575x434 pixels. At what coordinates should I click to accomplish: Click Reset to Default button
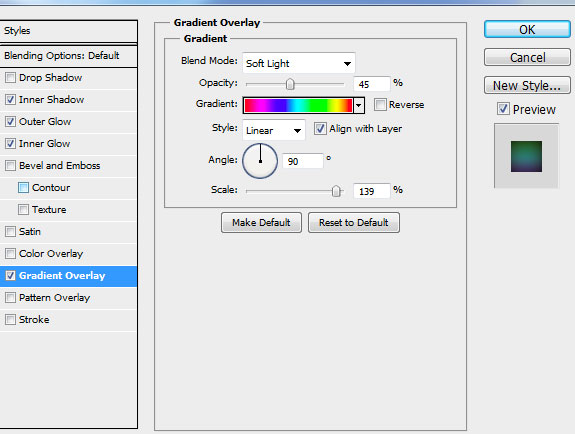354,222
